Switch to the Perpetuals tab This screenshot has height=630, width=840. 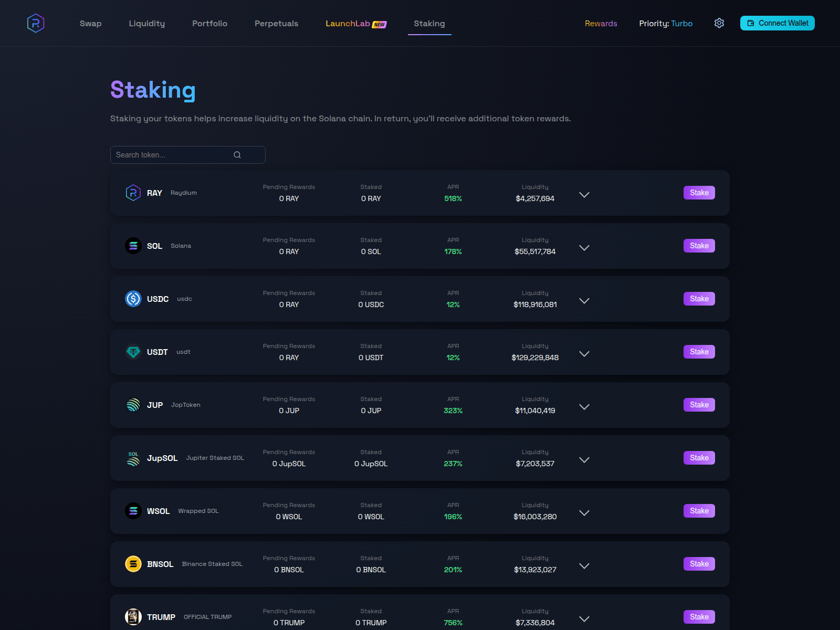tap(276, 24)
